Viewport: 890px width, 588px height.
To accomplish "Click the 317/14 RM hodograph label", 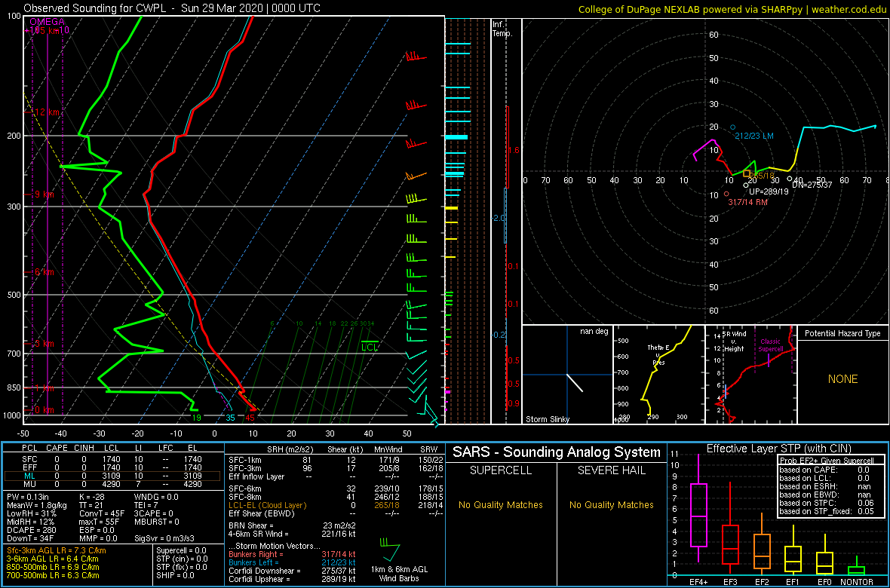I will pos(749,201).
